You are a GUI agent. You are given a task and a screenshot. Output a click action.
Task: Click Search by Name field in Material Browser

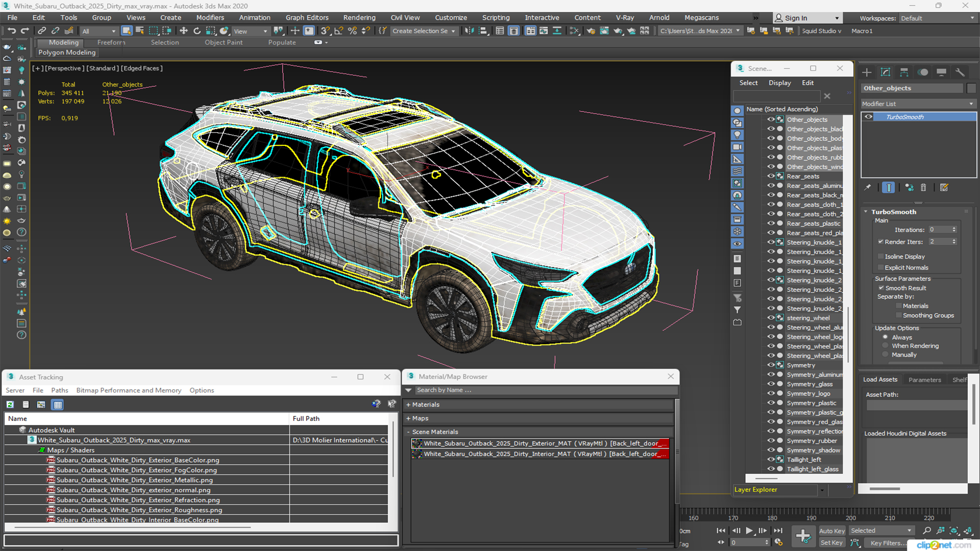(x=546, y=390)
